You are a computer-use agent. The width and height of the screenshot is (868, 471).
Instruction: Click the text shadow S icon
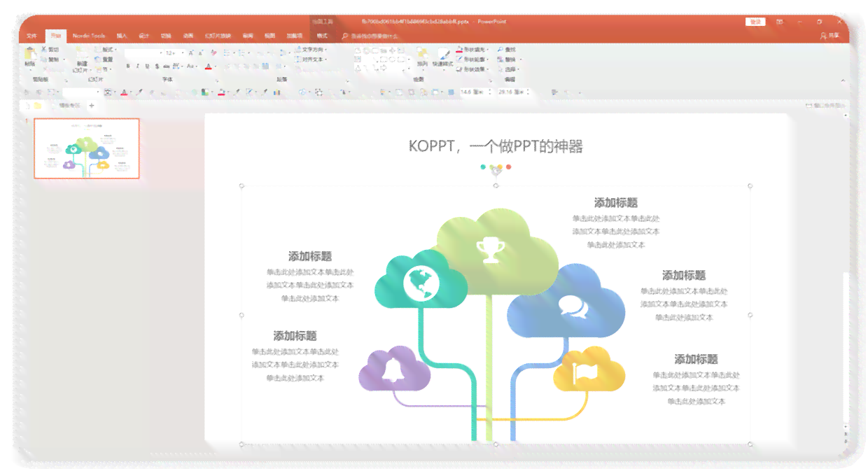coord(157,66)
